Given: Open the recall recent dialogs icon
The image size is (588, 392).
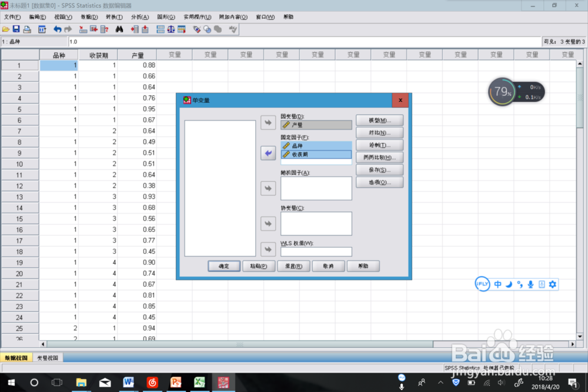Looking at the screenshot, I should 42,29.
